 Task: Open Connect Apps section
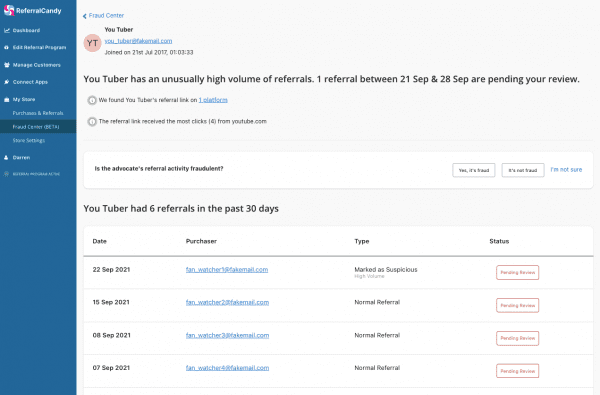(x=30, y=82)
